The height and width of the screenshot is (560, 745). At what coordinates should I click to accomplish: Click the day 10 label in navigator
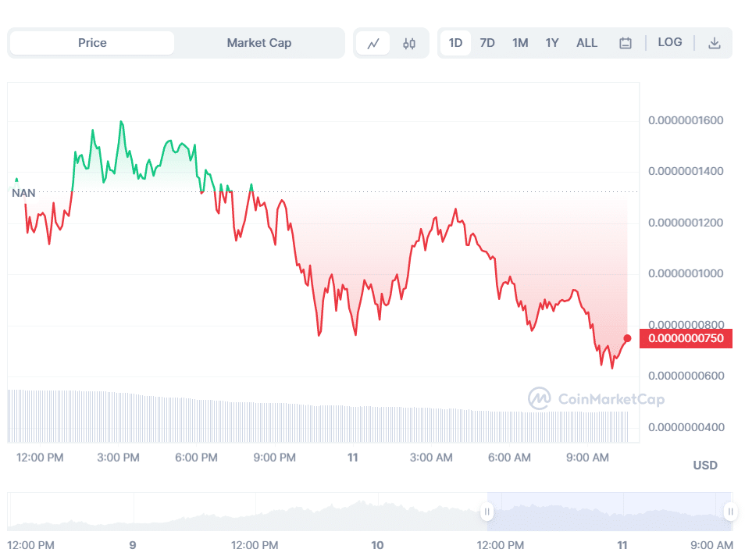pyautogui.click(x=377, y=545)
